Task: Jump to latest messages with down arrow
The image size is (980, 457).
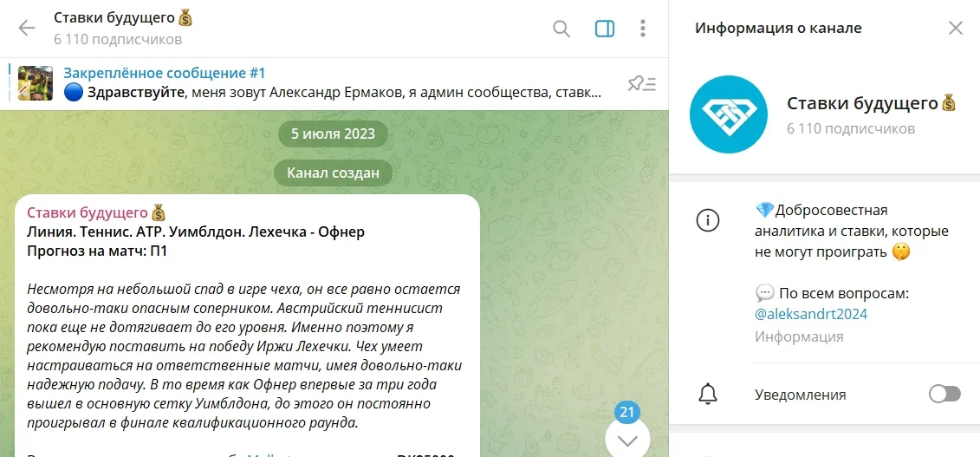Action: pyautogui.click(x=627, y=441)
